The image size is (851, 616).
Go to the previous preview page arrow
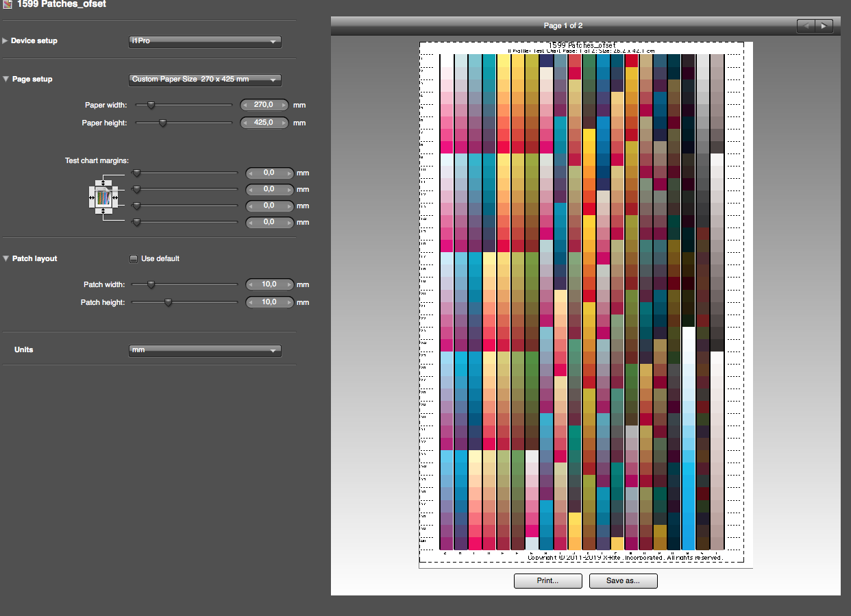806,25
